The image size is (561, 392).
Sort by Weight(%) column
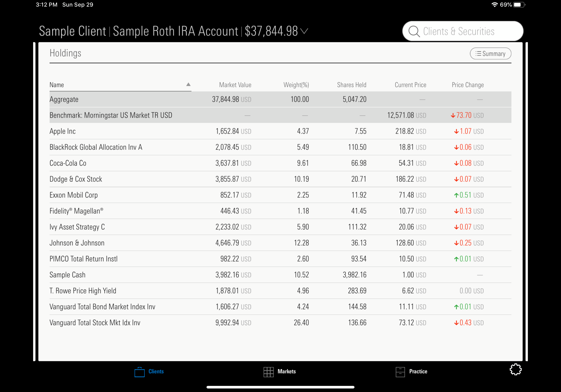tap(296, 85)
